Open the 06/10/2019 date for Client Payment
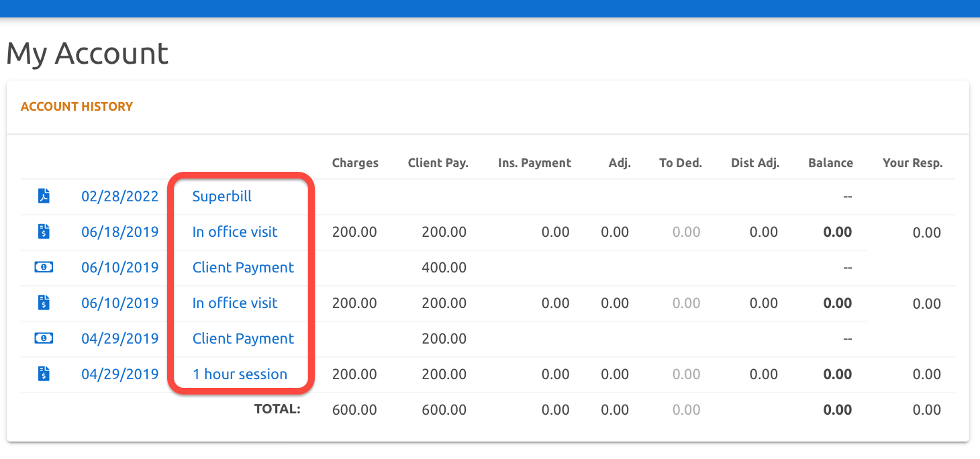Image resolution: width=980 pixels, height=459 pixels. pos(120,267)
